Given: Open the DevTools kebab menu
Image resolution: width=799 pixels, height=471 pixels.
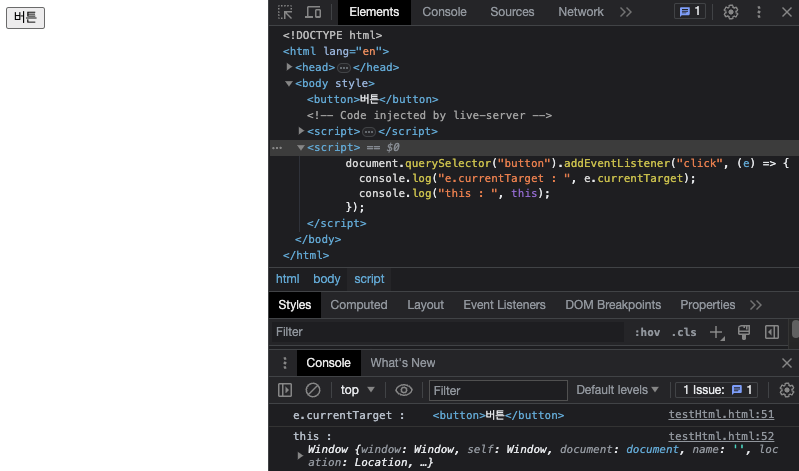Looking at the screenshot, I should [x=759, y=12].
